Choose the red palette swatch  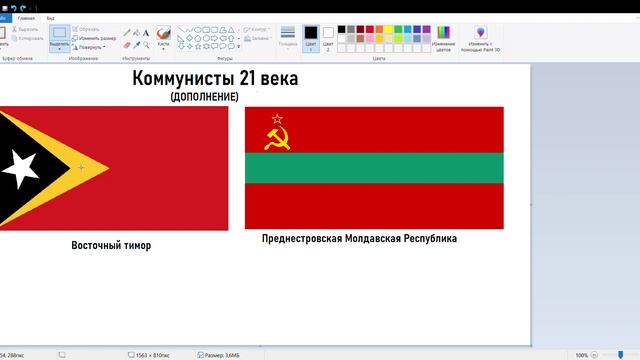[x=370, y=29]
